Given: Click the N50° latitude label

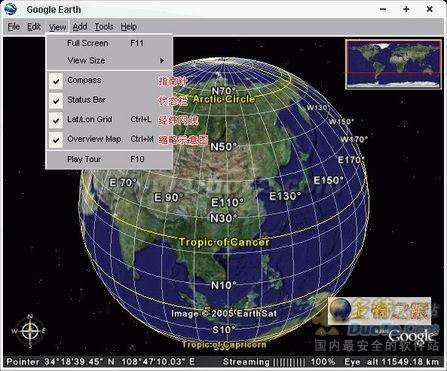Looking at the screenshot, I should tap(223, 147).
